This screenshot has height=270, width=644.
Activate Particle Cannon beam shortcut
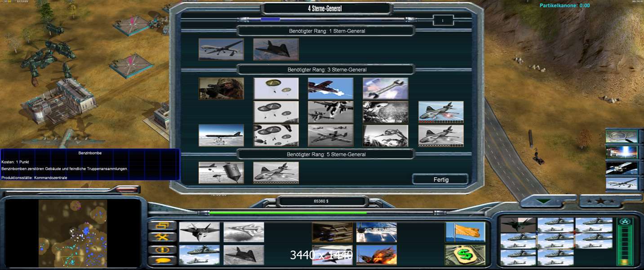[622, 152]
